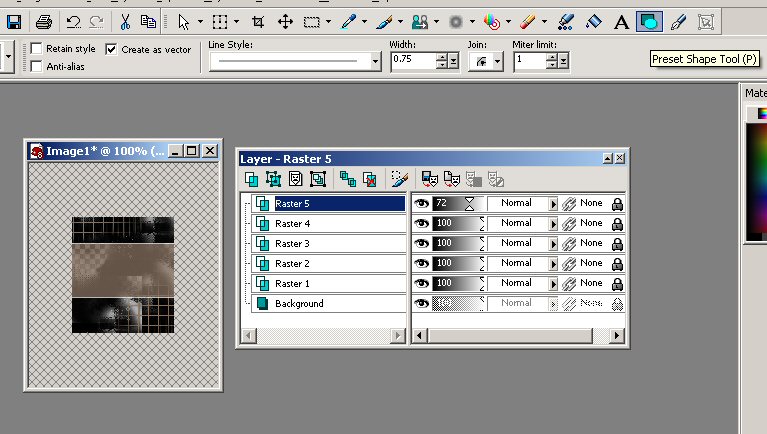Choose the Crop tool
This screenshot has width=767, height=434.
tap(259, 20)
